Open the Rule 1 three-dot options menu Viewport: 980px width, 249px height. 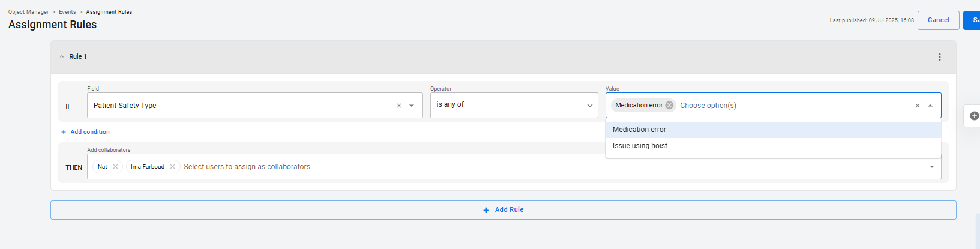939,57
